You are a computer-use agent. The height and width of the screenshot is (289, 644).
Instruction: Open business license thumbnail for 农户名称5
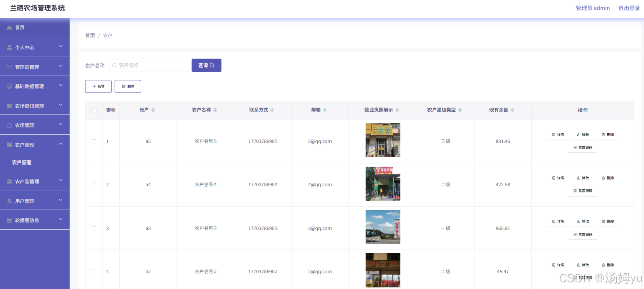tap(383, 140)
